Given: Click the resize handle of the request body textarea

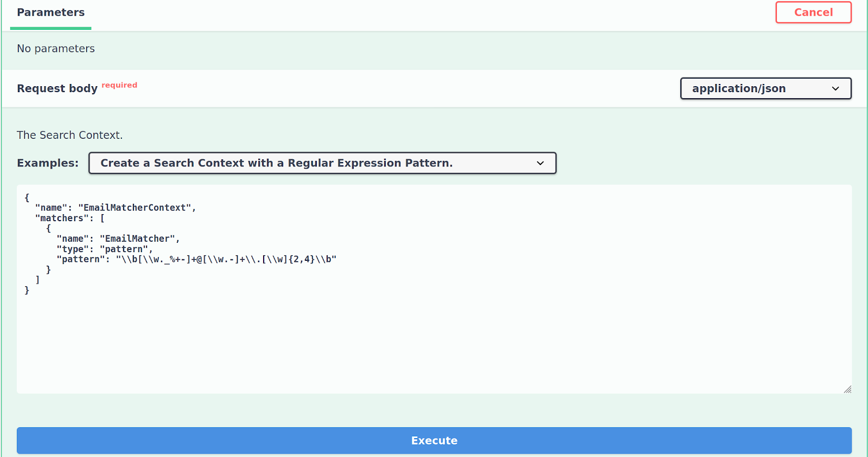Looking at the screenshot, I should point(847,389).
